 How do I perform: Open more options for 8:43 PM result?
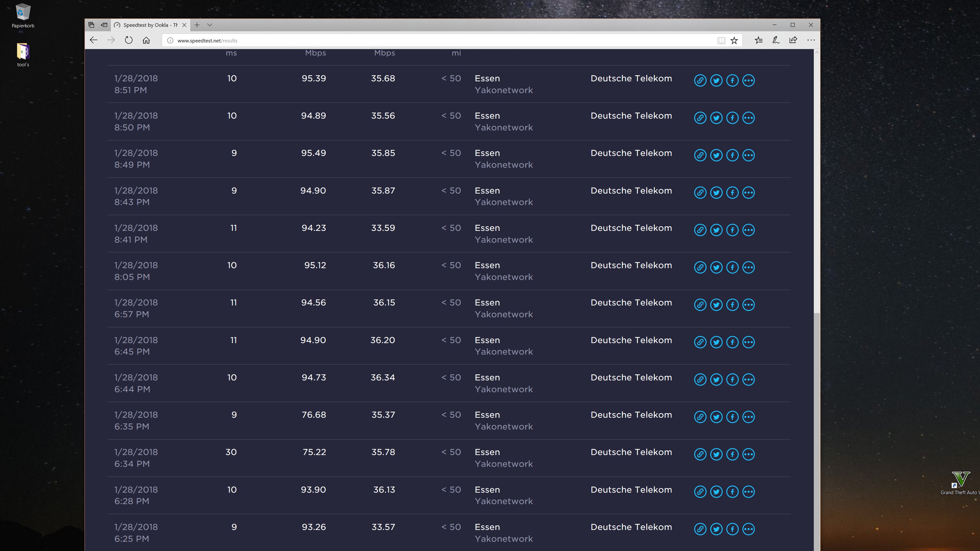point(748,192)
